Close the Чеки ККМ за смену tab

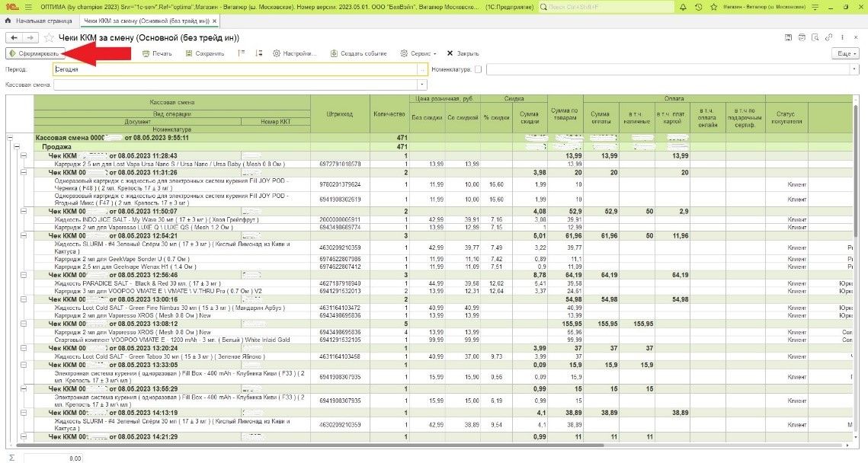click(214, 21)
